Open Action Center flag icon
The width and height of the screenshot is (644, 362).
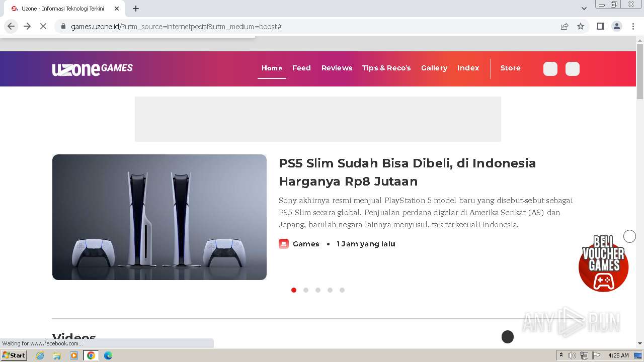596,355
